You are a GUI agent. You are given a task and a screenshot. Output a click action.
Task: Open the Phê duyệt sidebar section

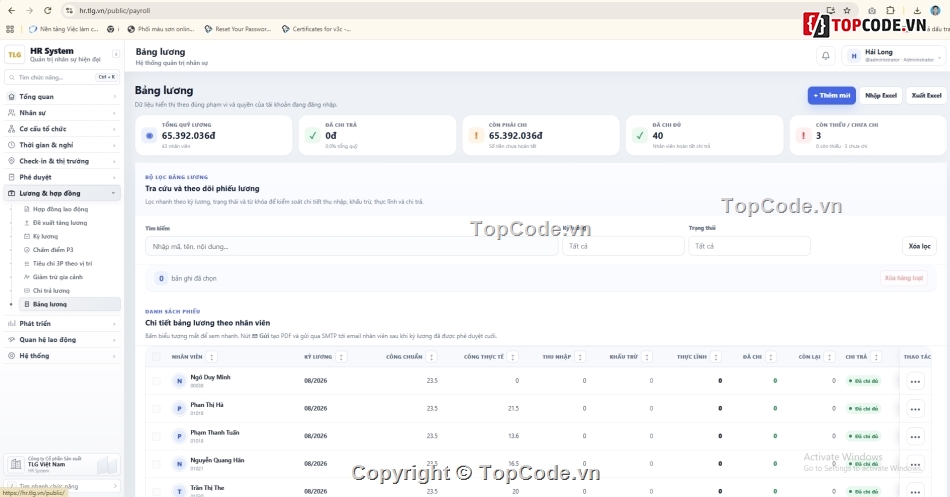62,177
